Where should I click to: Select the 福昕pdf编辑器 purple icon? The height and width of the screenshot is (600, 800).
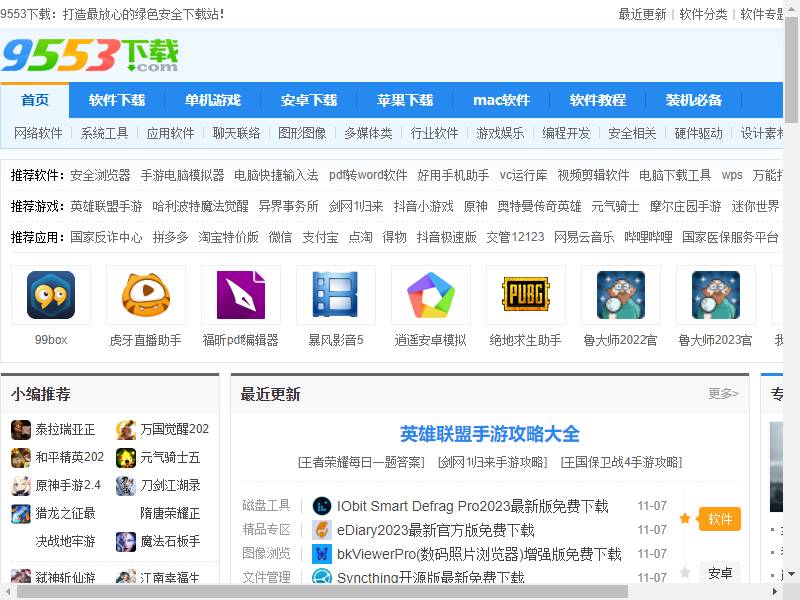click(x=241, y=295)
